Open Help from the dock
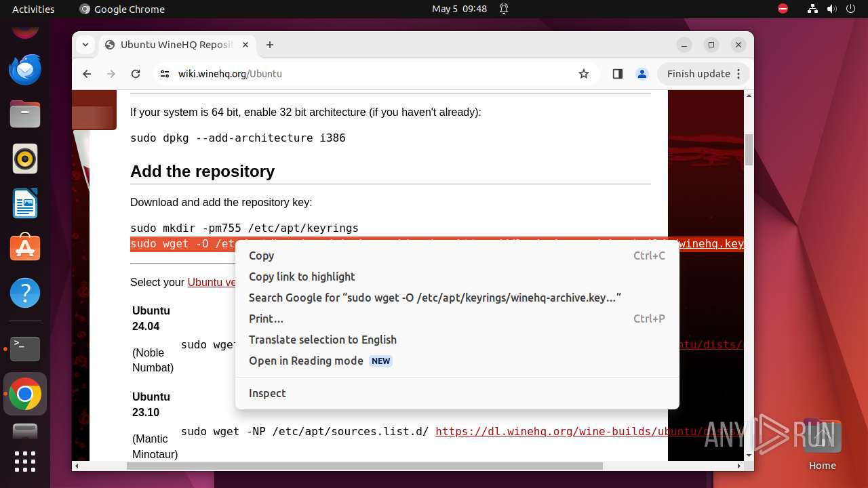The width and height of the screenshot is (868, 488). pyautogui.click(x=25, y=293)
